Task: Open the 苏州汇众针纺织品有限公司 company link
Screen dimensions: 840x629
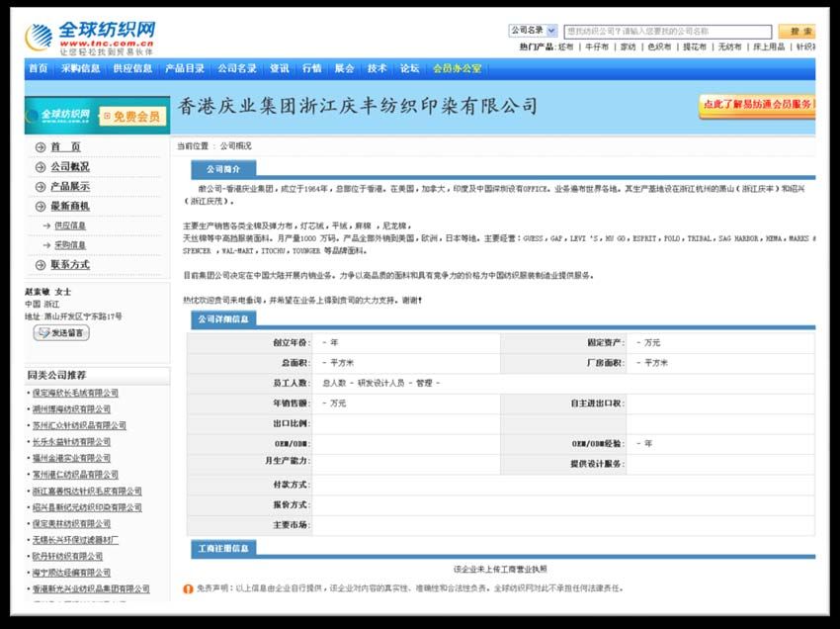Action: (79, 426)
